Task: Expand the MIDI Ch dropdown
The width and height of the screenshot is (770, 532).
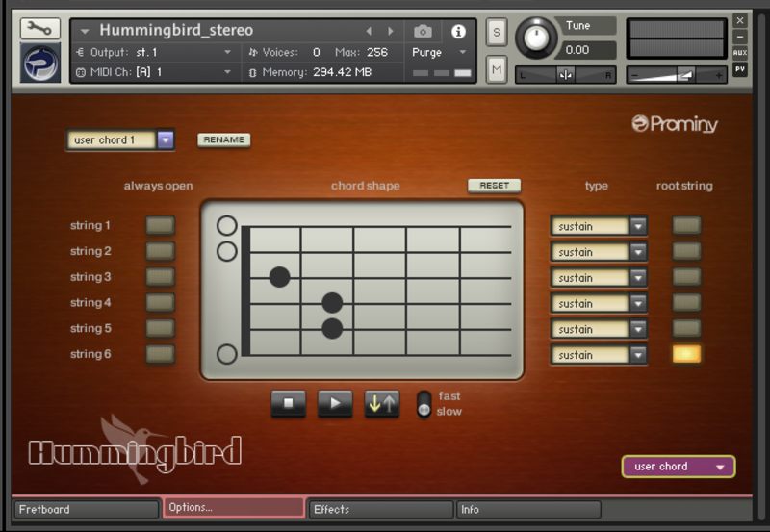Action: [227, 72]
